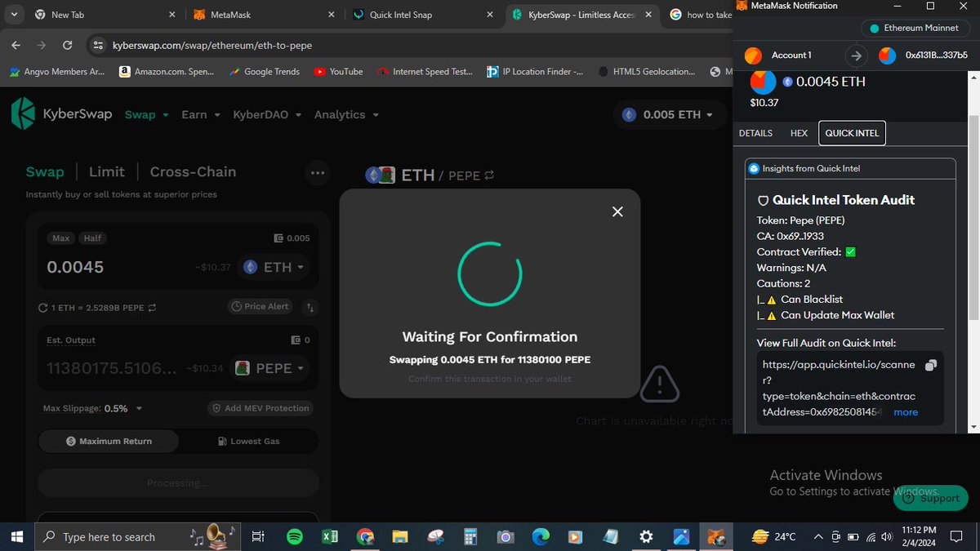Click the MetaMask notification scrollbar
980x551 pixels.
973,216
